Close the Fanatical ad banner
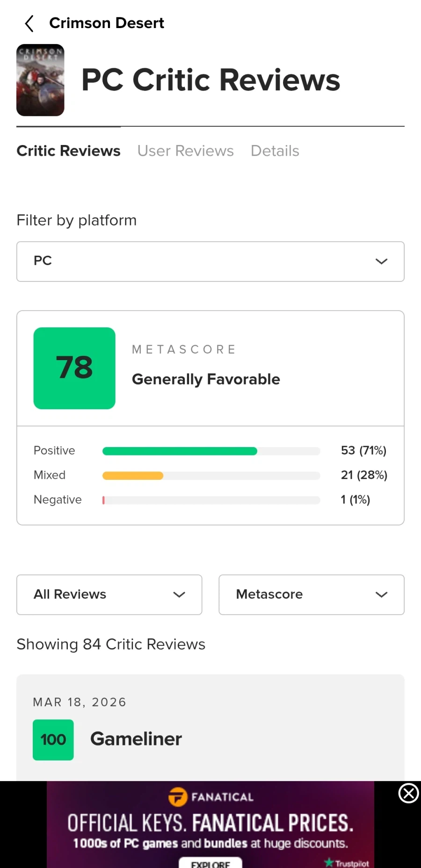 (x=408, y=794)
